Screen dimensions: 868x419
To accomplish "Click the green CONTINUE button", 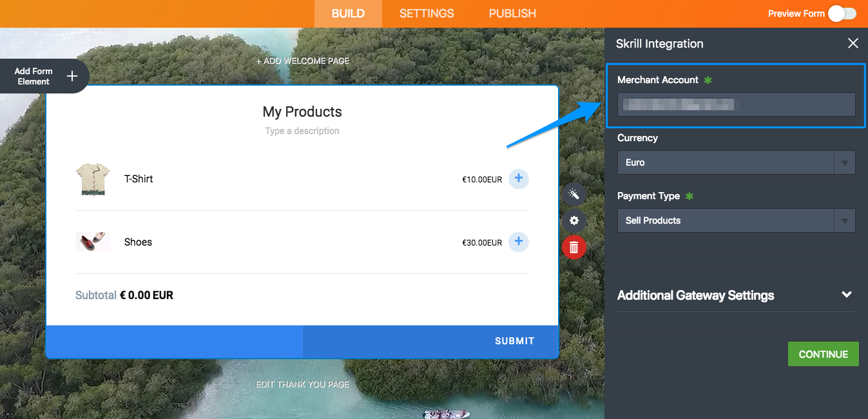I will click(x=823, y=354).
